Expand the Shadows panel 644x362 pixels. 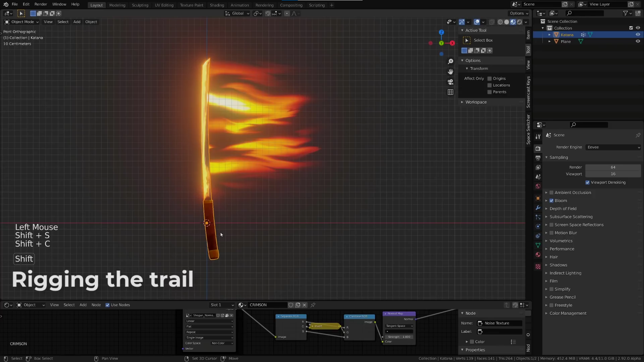(x=558, y=265)
